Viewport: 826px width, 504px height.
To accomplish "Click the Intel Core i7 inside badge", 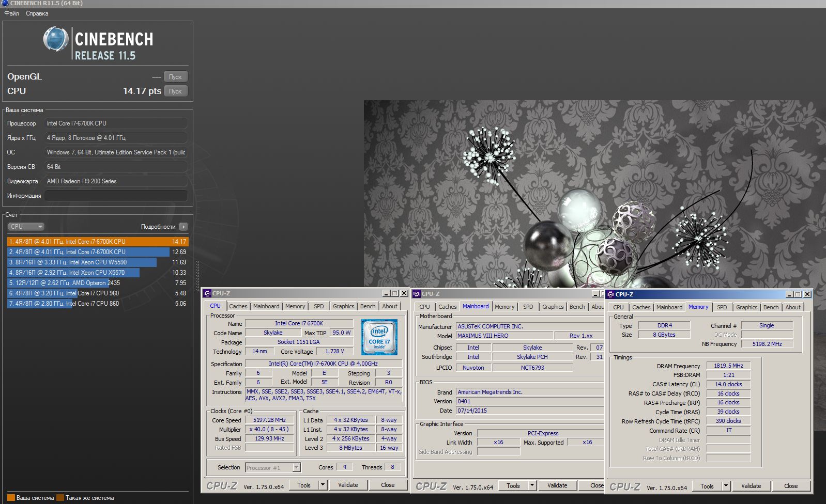I will (379, 337).
